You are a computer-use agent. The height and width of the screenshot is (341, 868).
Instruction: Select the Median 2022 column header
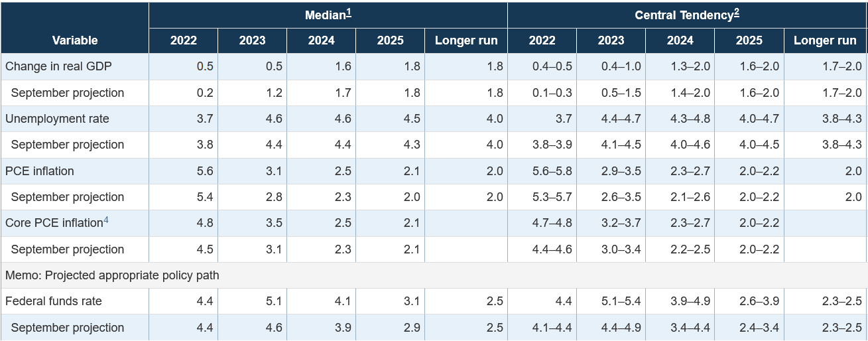pos(184,40)
